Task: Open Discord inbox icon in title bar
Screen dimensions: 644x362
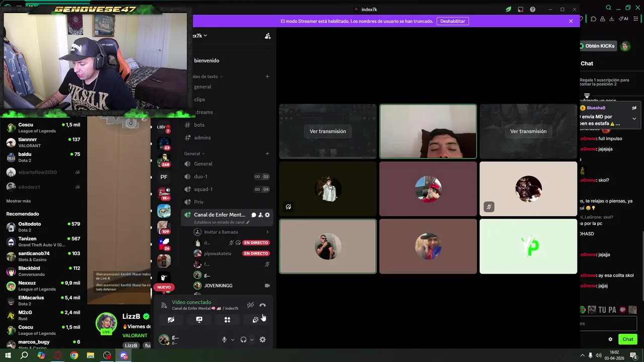Action: tap(520, 9)
